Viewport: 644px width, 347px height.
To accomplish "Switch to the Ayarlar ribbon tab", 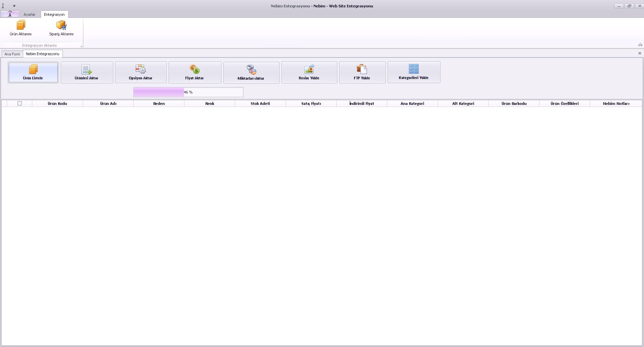I will click(x=29, y=14).
